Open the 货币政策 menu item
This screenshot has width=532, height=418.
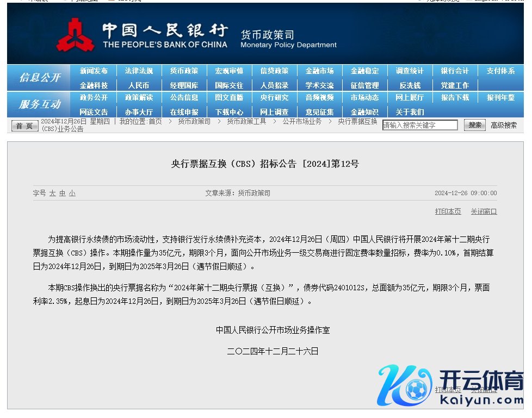point(184,71)
